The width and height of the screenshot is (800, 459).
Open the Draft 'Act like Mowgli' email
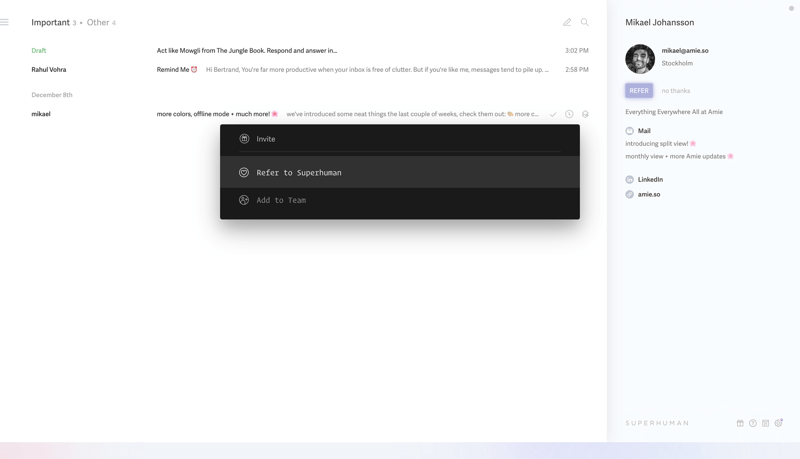tap(310, 50)
